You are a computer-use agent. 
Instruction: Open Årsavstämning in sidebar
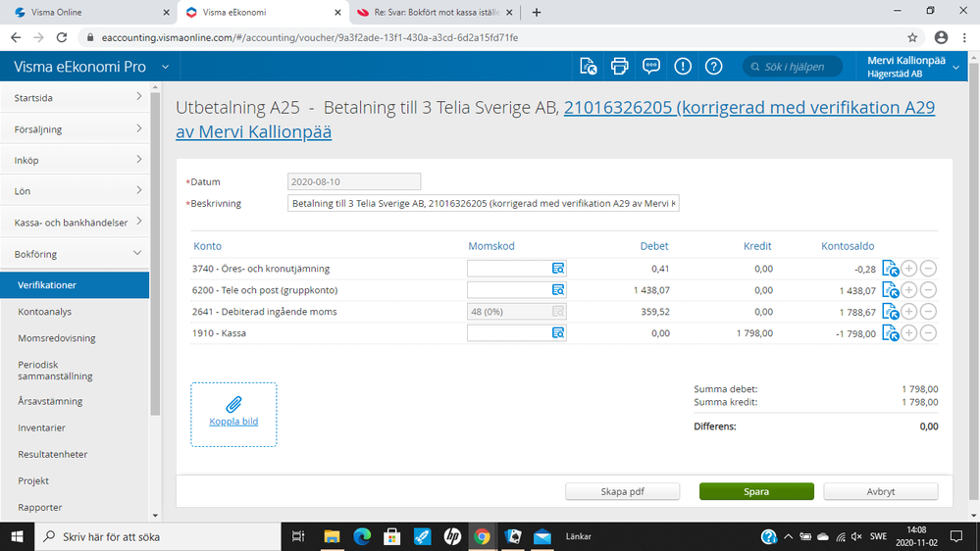pyautogui.click(x=50, y=401)
